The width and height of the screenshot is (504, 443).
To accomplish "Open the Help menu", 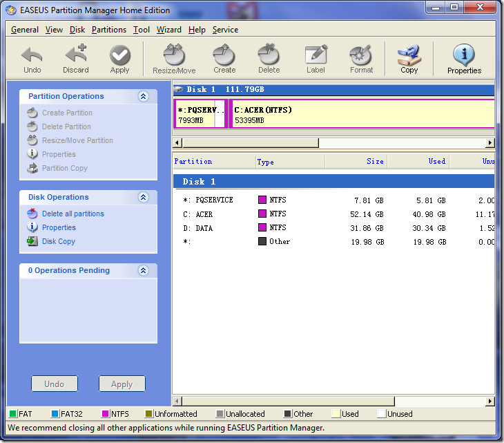I will tap(197, 30).
